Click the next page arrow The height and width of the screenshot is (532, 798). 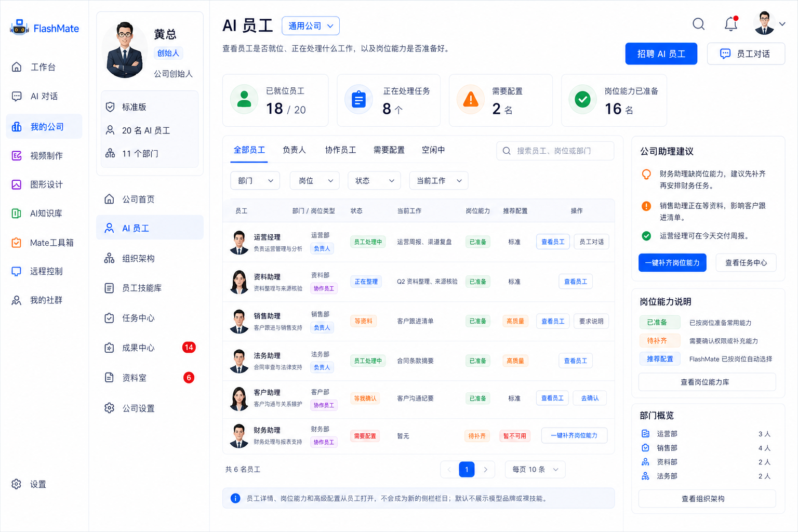(x=485, y=470)
